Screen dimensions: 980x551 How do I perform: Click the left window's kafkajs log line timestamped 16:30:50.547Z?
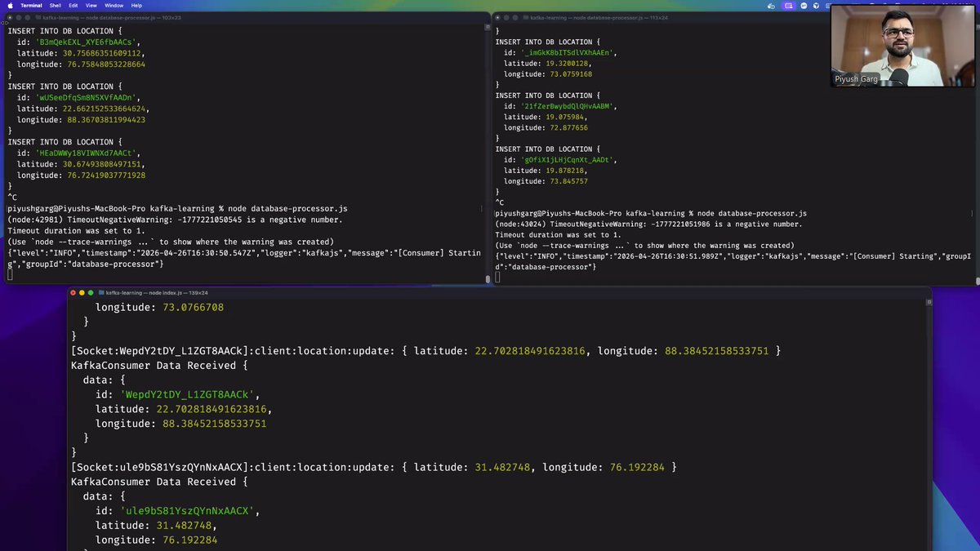[x=243, y=258]
